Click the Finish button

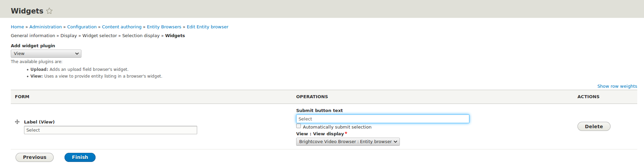80,157
